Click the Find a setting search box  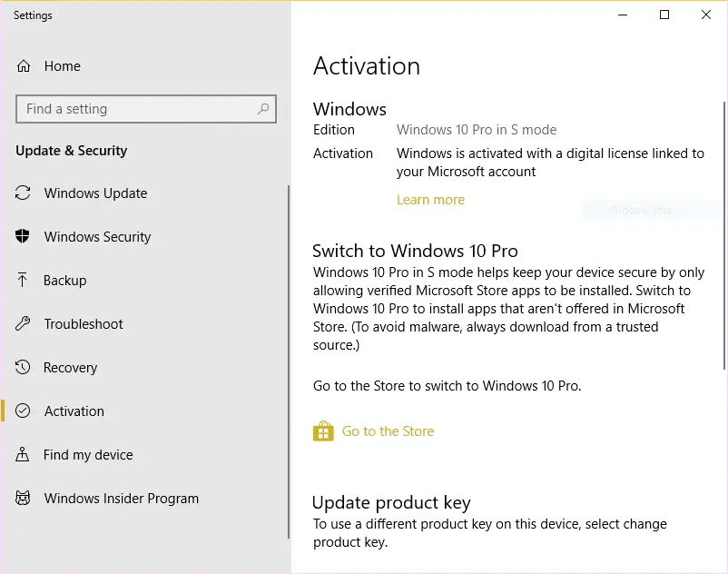(146, 109)
